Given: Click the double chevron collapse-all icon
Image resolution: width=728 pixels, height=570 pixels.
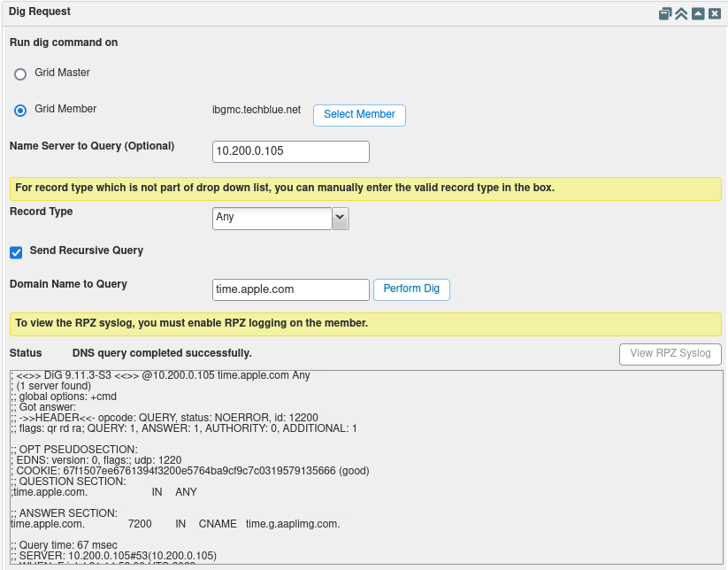Looking at the screenshot, I should tap(680, 13).
